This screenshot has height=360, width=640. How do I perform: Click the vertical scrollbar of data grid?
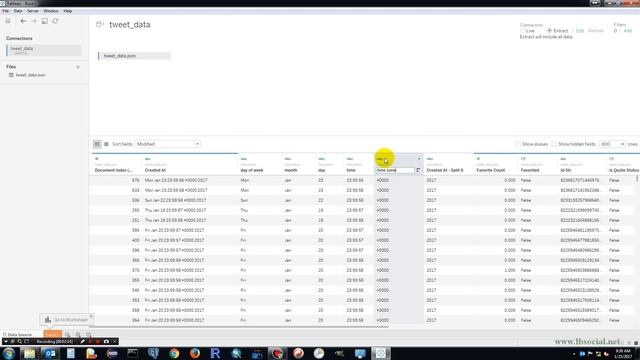(637, 179)
